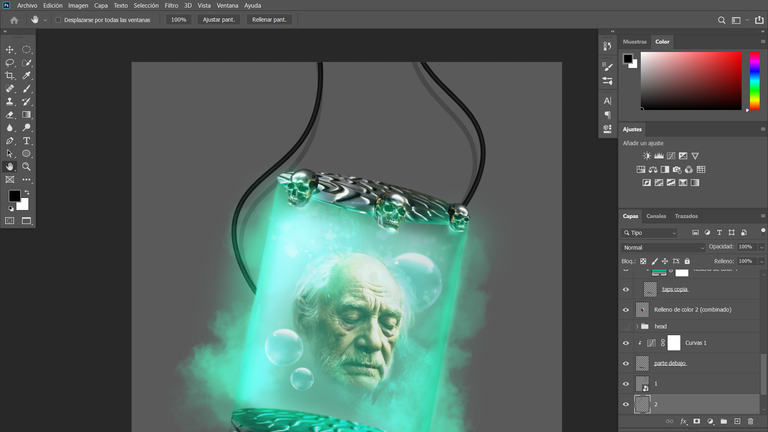768x432 pixels.
Task: Select the Gradient tool
Action: [26, 115]
